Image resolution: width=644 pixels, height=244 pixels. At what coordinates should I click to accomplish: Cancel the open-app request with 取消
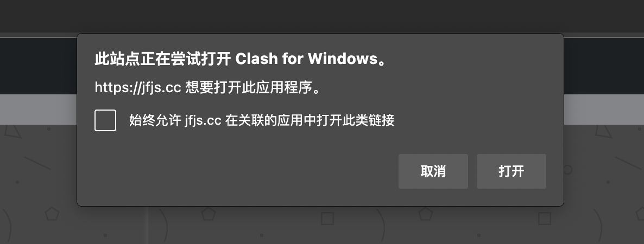(x=433, y=171)
